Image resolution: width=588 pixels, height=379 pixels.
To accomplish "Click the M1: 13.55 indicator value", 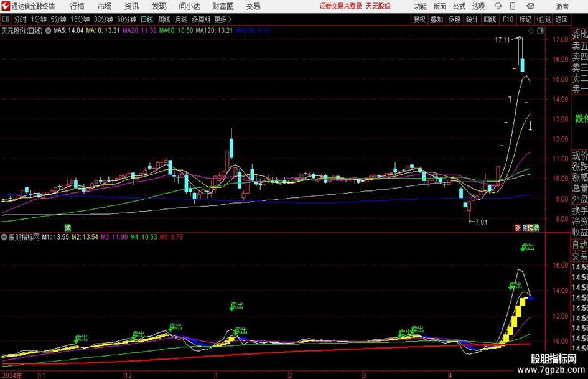I will pyautogui.click(x=55, y=236).
